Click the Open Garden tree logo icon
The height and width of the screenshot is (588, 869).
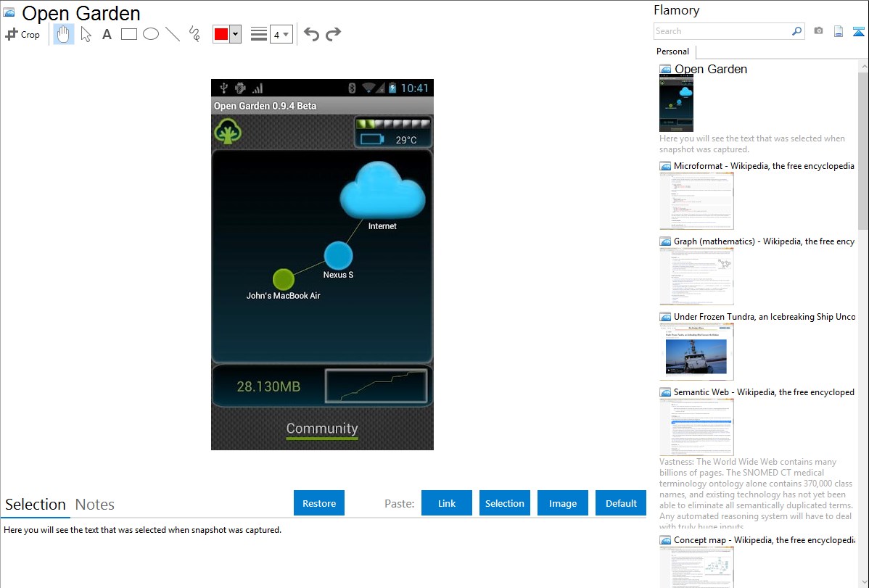pyautogui.click(x=228, y=131)
